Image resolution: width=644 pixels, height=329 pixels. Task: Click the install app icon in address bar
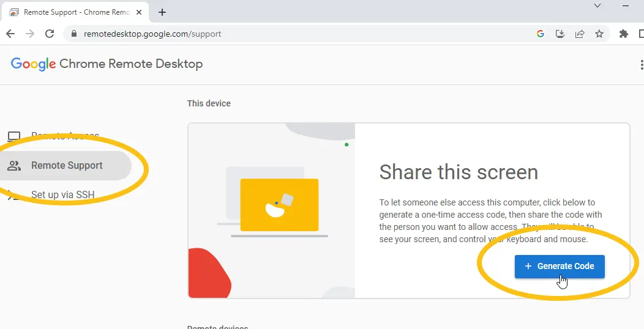coord(560,34)
